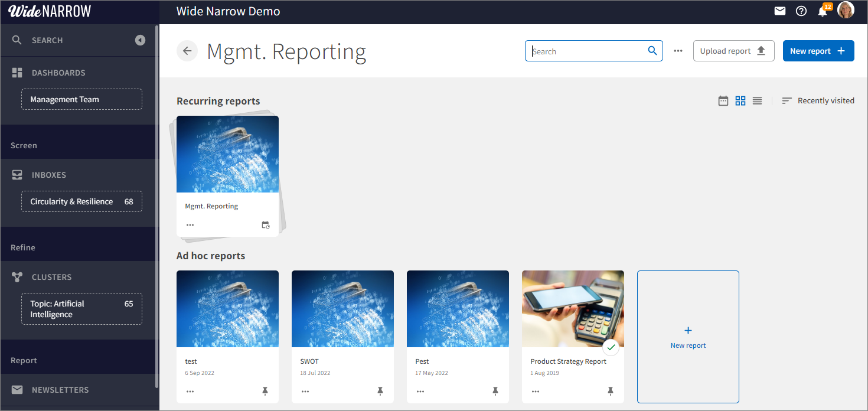Open the Management Team dashboard
The height and width of the screenshot is (411, 868).
(x=81, y=99)
